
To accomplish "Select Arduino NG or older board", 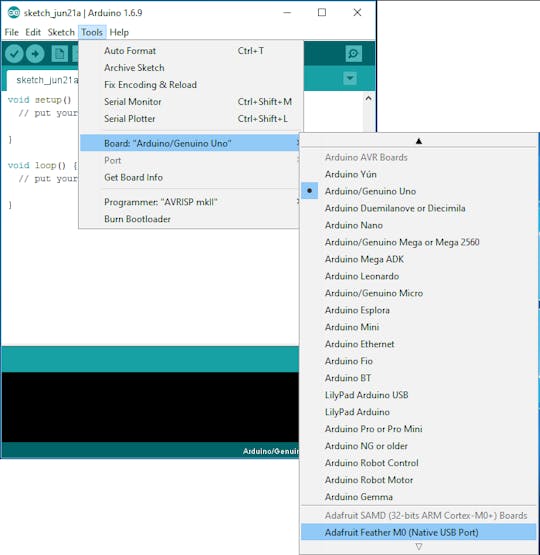I will coord(419,446).
